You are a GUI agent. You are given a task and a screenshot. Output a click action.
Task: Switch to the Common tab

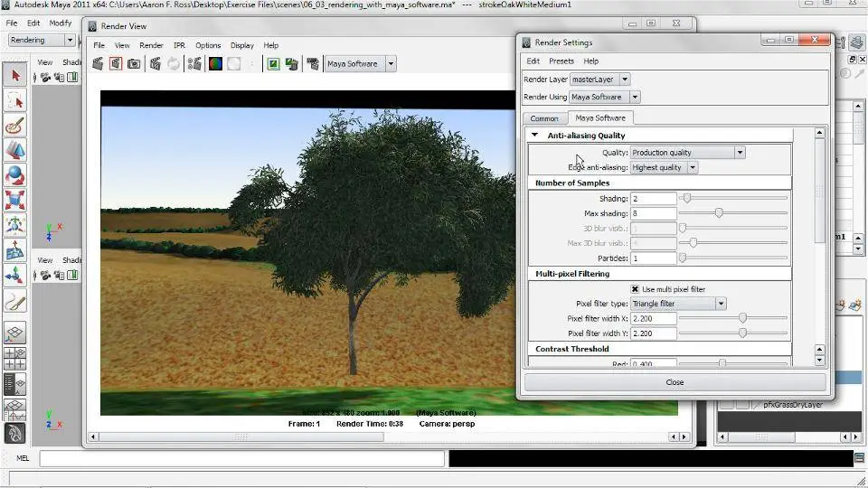click(x=544, y=118)
